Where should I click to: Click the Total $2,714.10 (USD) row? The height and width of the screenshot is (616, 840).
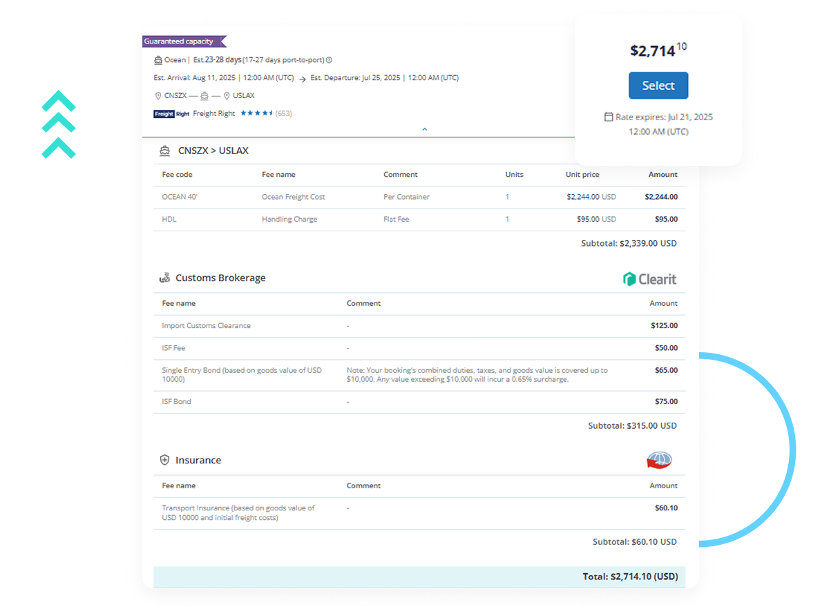point(419,576)
